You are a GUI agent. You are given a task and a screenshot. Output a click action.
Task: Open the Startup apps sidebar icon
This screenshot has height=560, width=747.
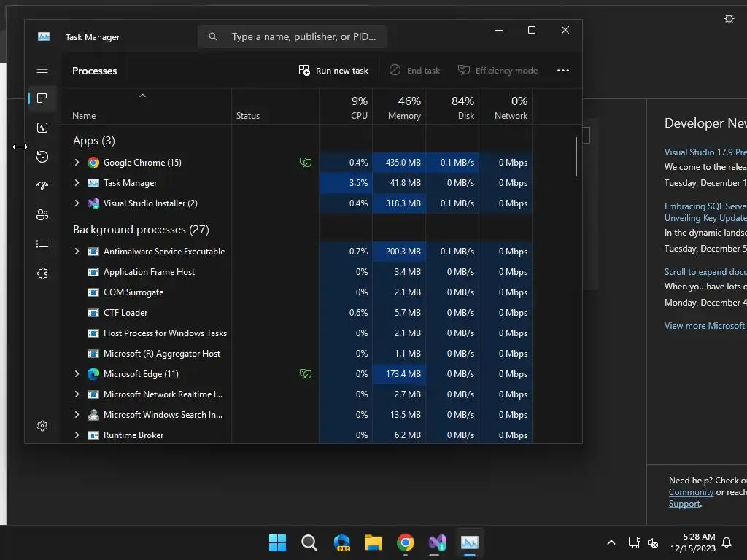pos(42,186)
